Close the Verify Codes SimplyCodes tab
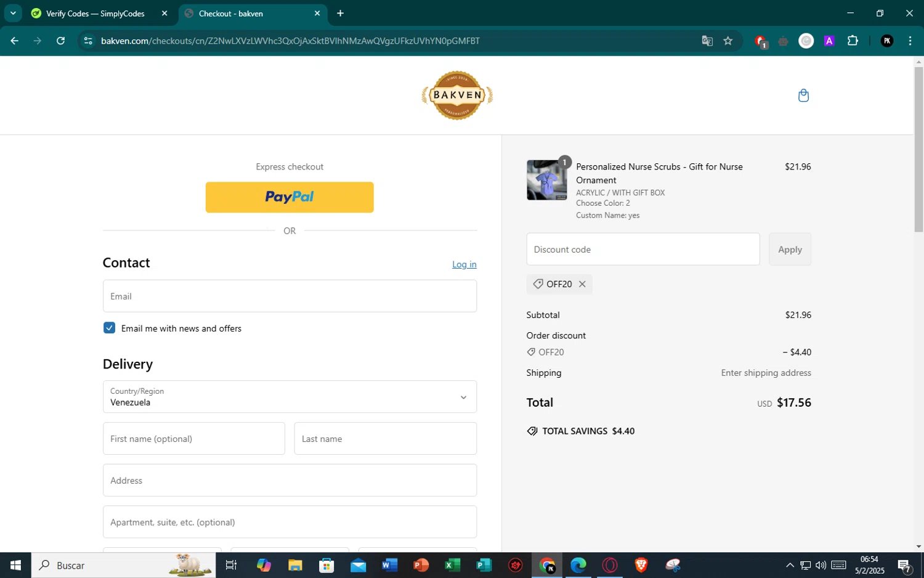Image resolution: width=924 pixels, height=578 pixels. [164, 13]
